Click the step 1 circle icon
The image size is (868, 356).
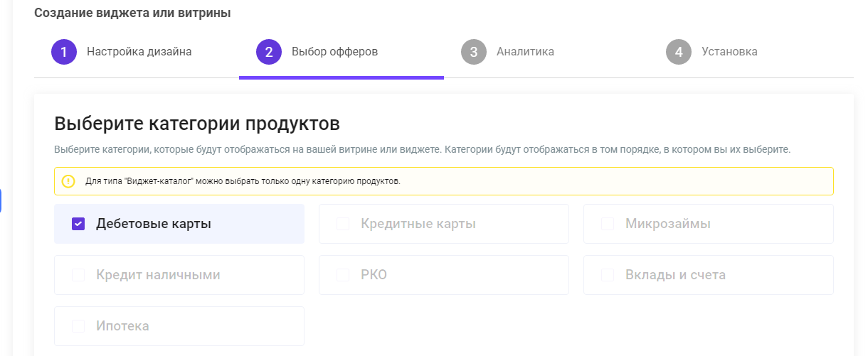pyautogui.click(x=64, y=52)
